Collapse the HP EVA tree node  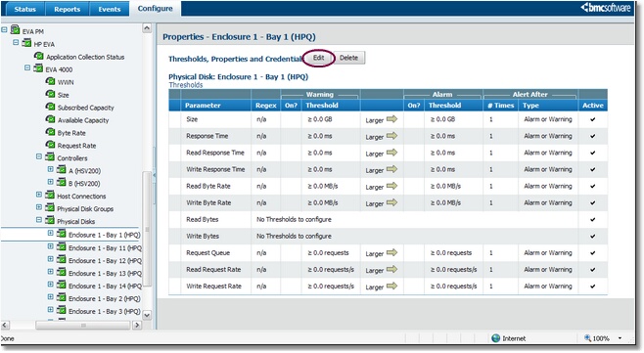(x=16, y=42)
